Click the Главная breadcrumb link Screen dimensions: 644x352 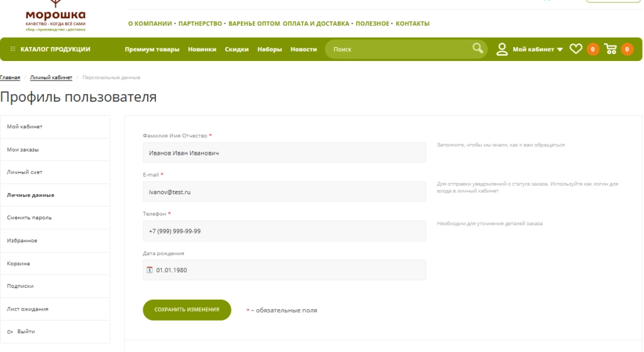pyautogui.click(x=10, y=77)
